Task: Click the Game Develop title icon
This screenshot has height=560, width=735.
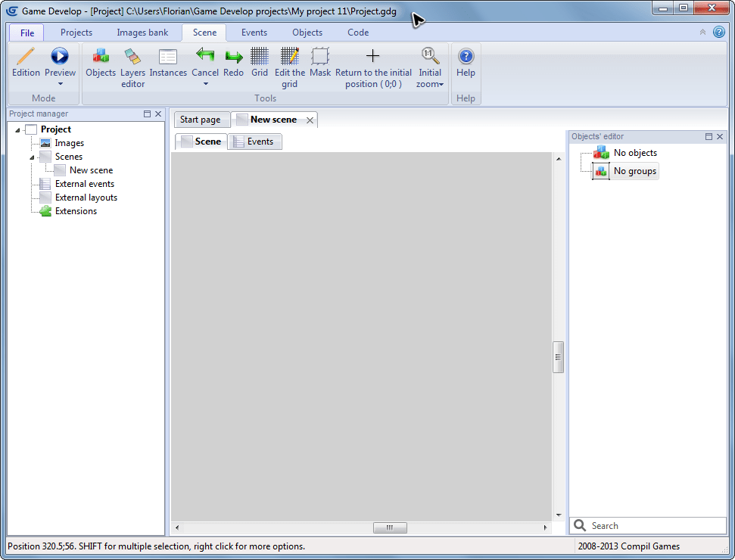Action: click(x=11, y=11)
